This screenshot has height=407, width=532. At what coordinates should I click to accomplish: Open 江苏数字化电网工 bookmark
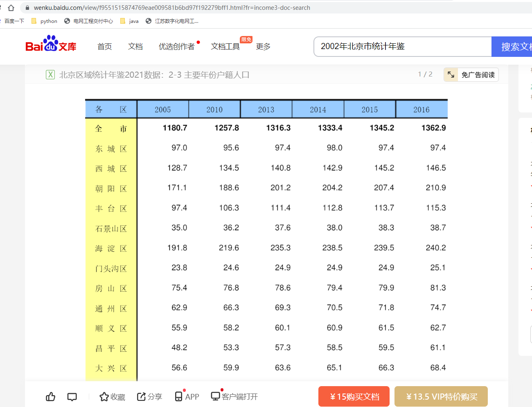point(172,21)
